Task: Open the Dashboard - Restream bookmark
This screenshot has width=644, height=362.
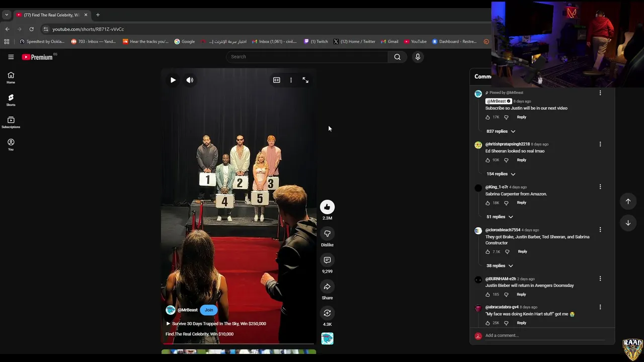Action: tap(454, 42)
